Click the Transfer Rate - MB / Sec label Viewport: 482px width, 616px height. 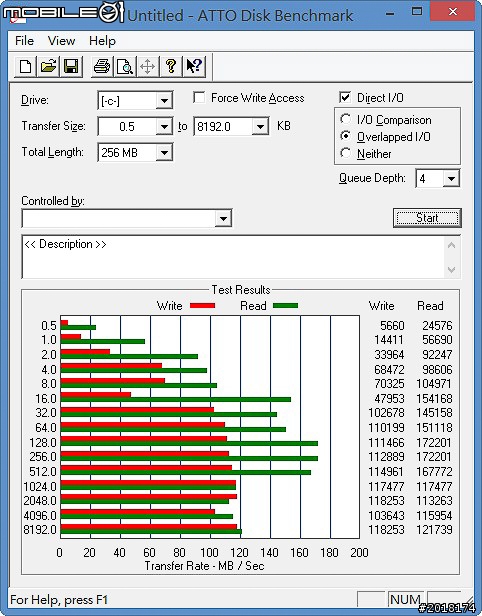204,566
